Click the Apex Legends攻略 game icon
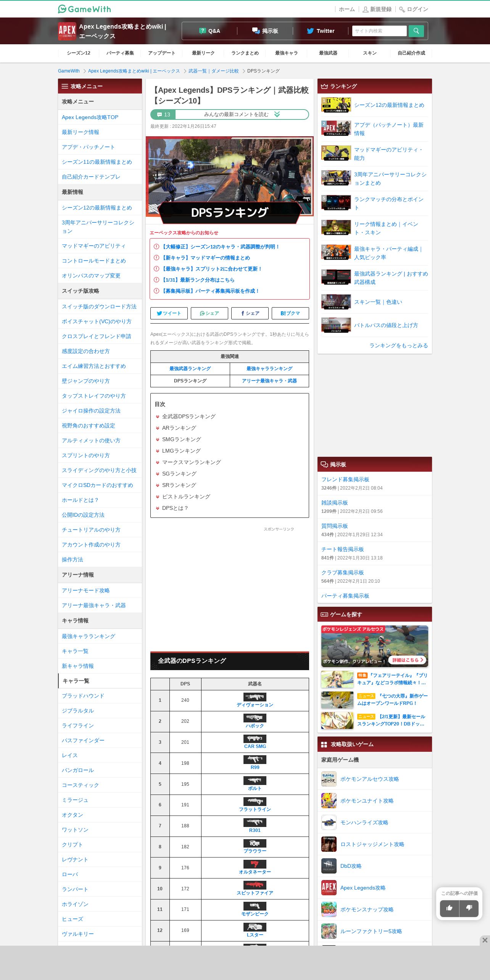This screenshot has height=980, width=490. point(329,888)
